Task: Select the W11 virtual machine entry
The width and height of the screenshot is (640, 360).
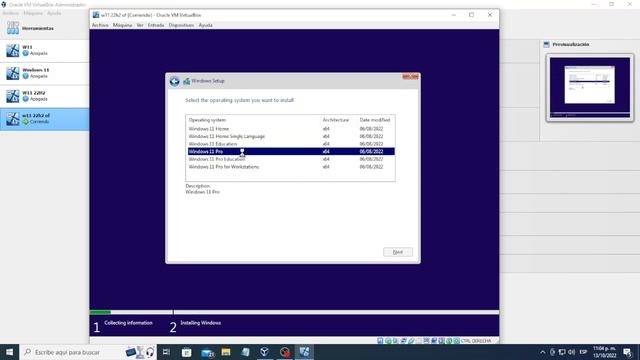Action: point(44,51)
